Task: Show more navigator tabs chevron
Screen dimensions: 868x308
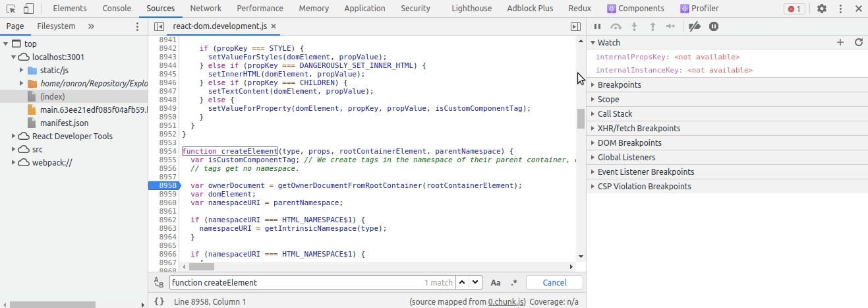Action: pyautogui.click(x=91, y=26)
